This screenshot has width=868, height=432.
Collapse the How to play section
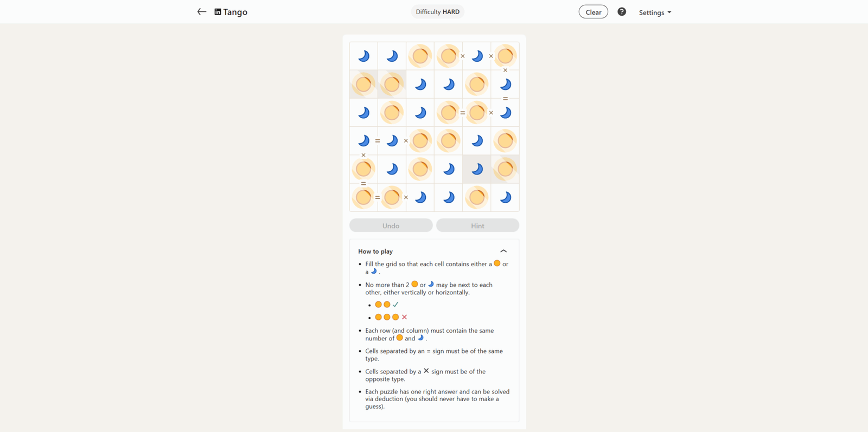click(x=503, y=251)
